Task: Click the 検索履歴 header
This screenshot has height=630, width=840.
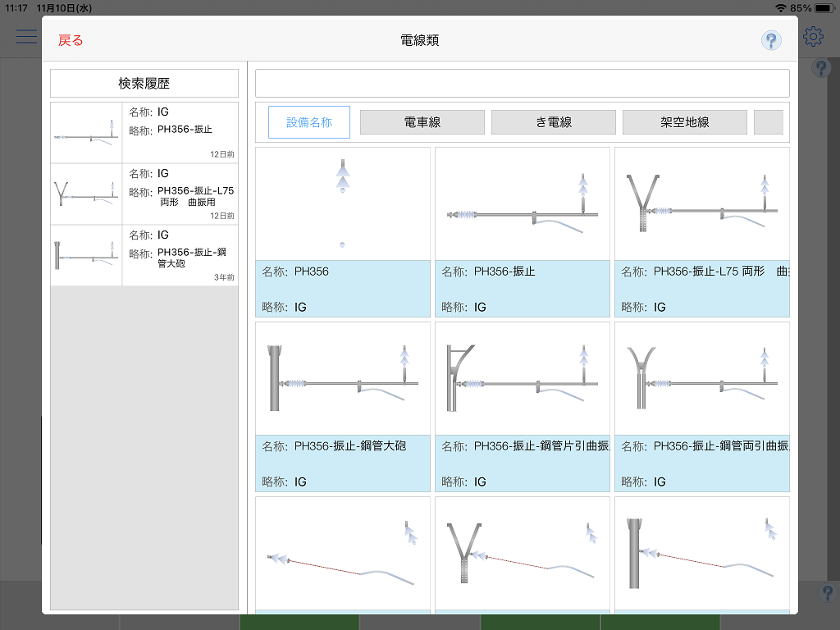Action: click(144, 83)
